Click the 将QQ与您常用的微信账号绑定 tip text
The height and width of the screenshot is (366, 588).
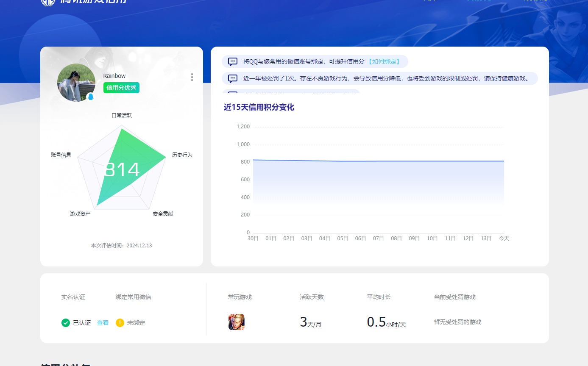pos(304,61)
